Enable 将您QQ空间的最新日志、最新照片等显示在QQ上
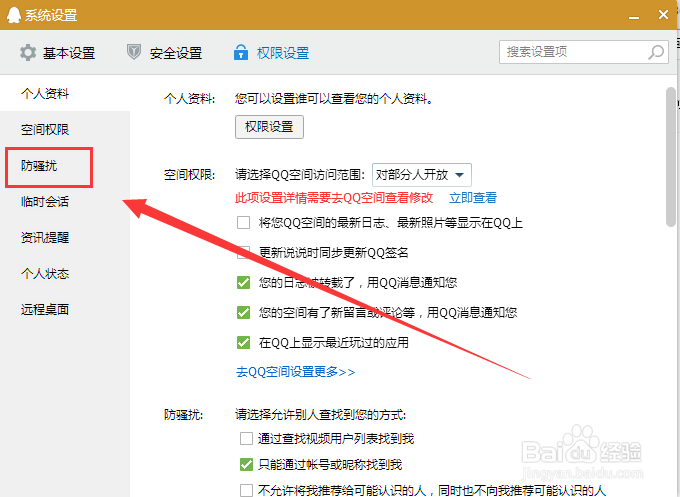Image resolution: width=680 pixels, height=497 pixels. pos(243,222)
